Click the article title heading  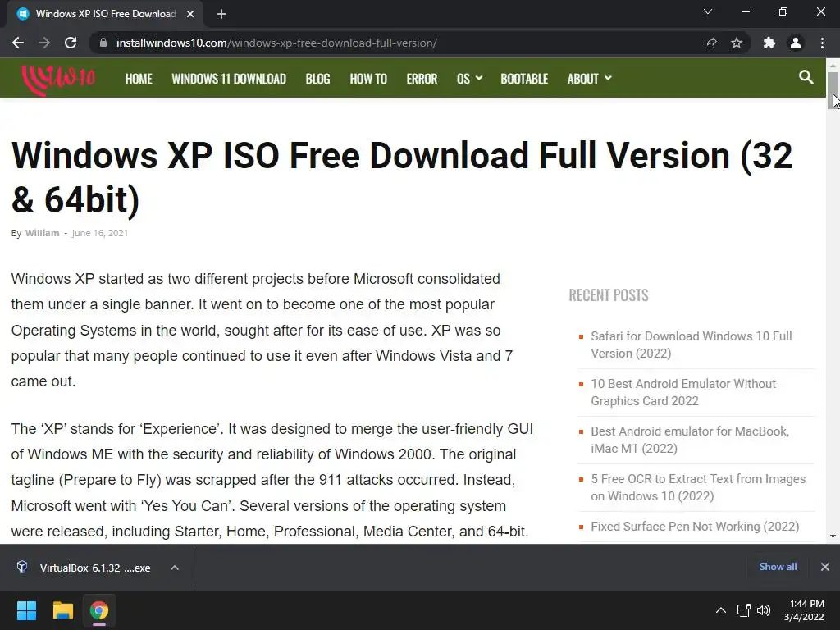[402, 177]
